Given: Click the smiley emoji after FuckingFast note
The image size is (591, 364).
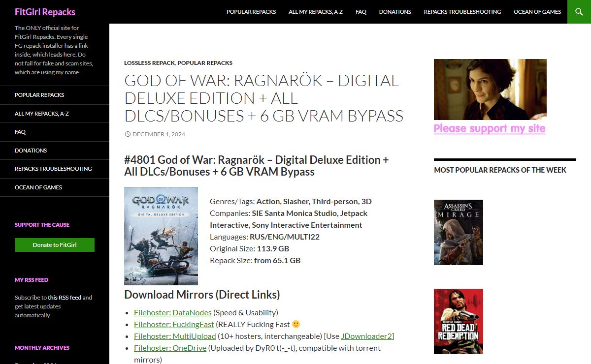Looking at the screenshot, I should click(296, 324).
